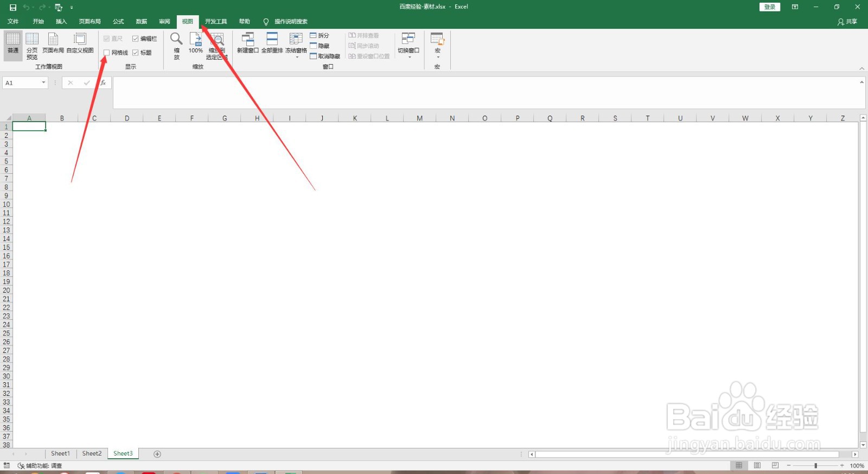Expand the 宏 macros dropdown
The height and width of the screenshot is (474, 868).
438,57
